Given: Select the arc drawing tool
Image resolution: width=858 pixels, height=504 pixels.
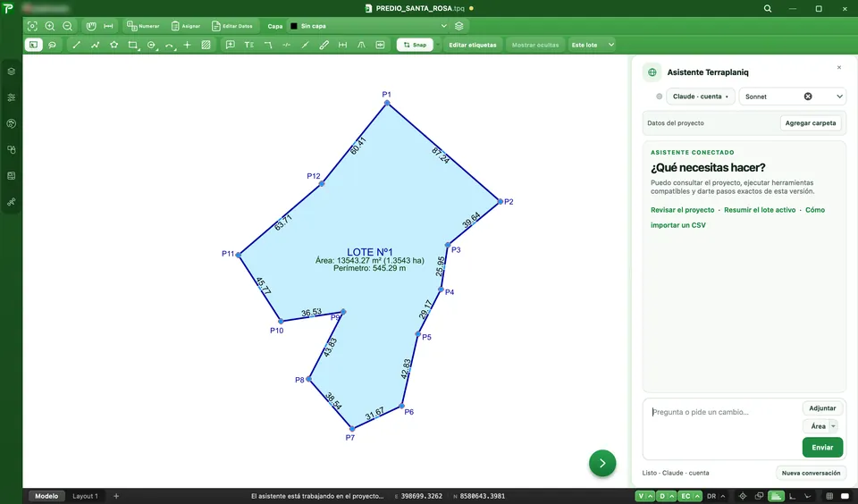Looking at the screenshot, I should coord(170,45).
